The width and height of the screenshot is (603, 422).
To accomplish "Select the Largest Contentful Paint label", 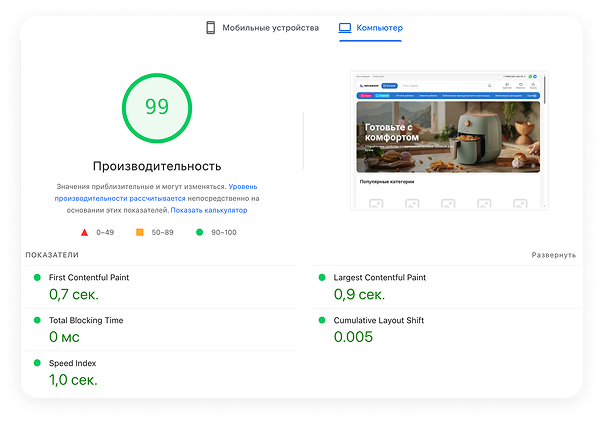I will point(380,277).
